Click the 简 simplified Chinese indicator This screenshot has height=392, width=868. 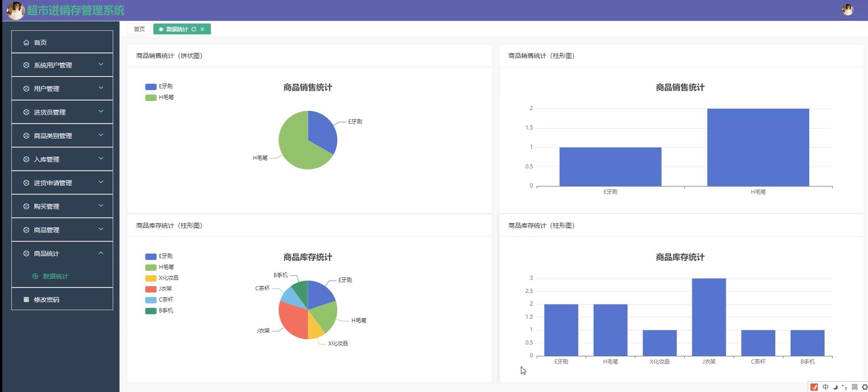coord(854,387)
